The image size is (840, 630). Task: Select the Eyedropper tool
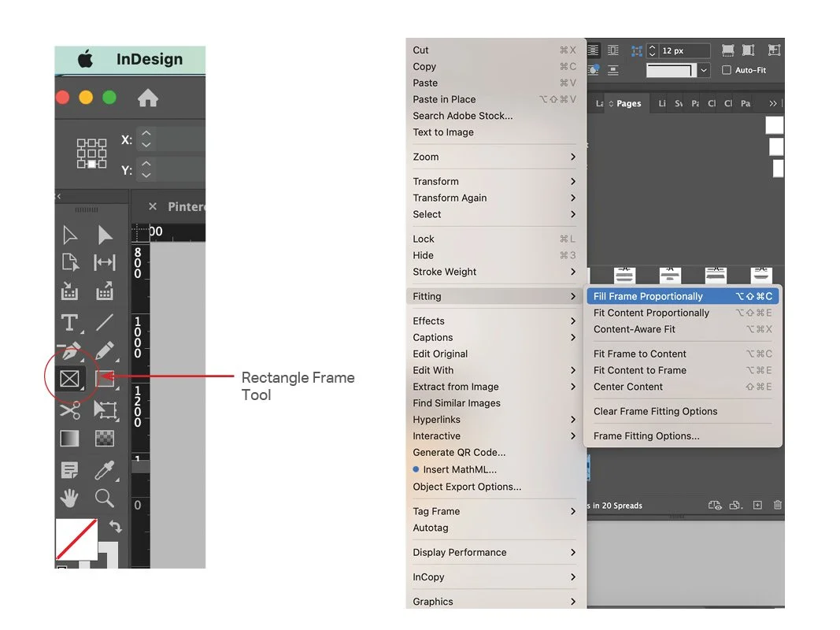[x=105, y=470]
